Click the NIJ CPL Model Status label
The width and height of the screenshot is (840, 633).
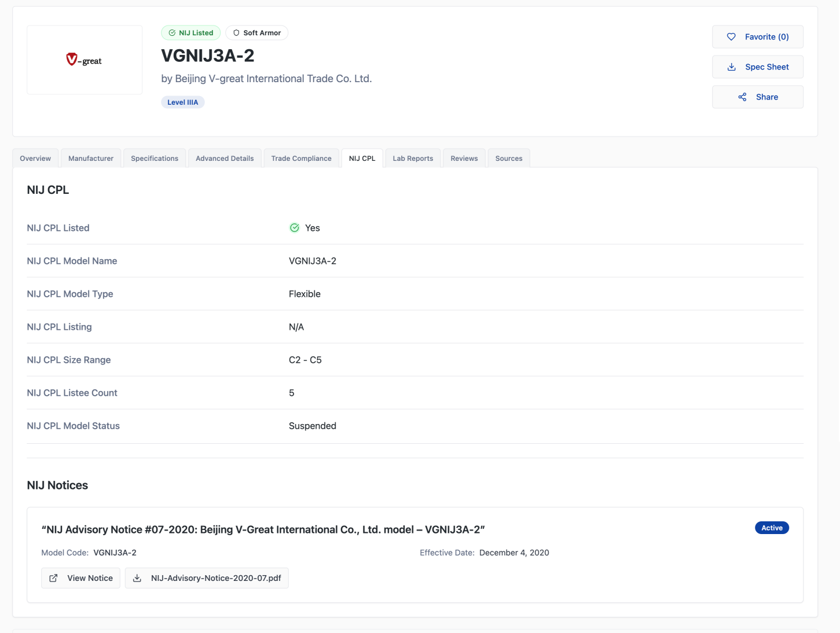(x=74, y=426)
